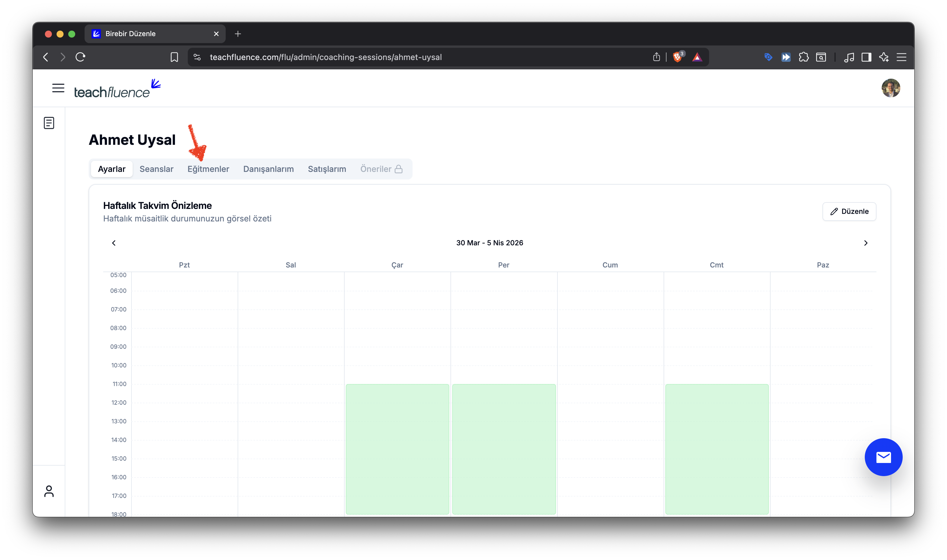Open browser extensions puzzle icon
947x560 pixels.
[804, 57]
